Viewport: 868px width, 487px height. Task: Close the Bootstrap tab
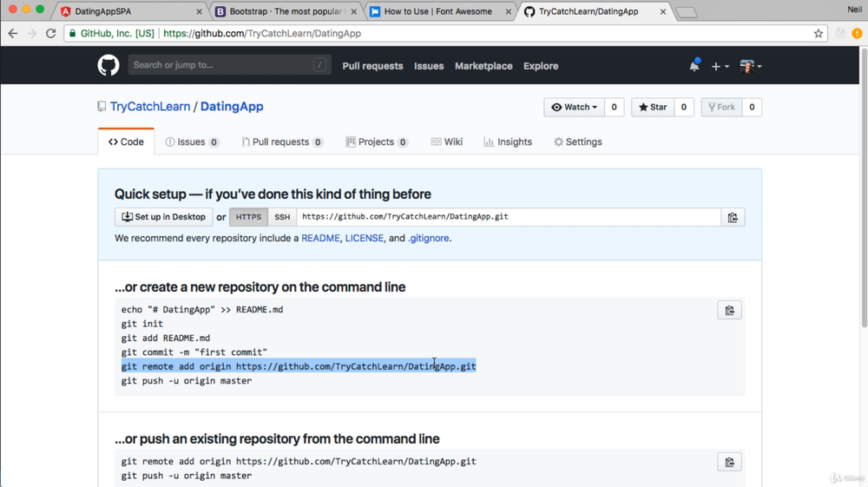click(x=354, y=11)
